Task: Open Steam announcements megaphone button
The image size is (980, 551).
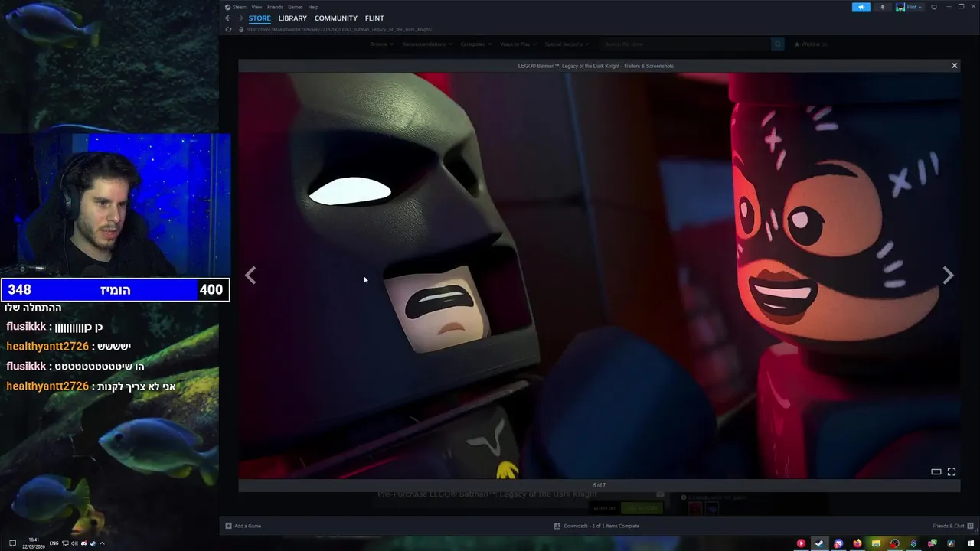Action: pos(861,7)
